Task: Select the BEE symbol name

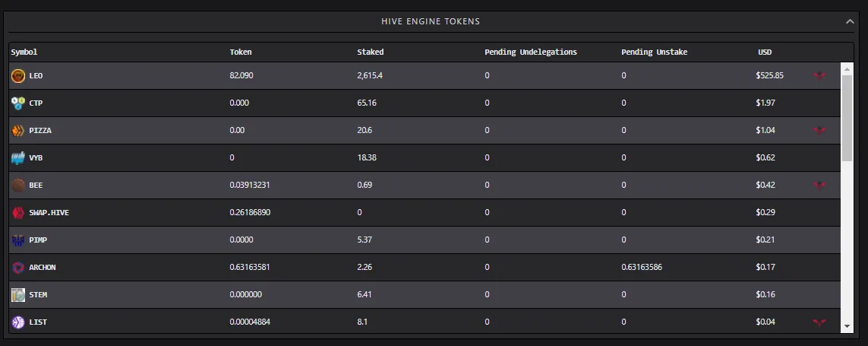Action: pyautogui.click(x=36, y=186)
